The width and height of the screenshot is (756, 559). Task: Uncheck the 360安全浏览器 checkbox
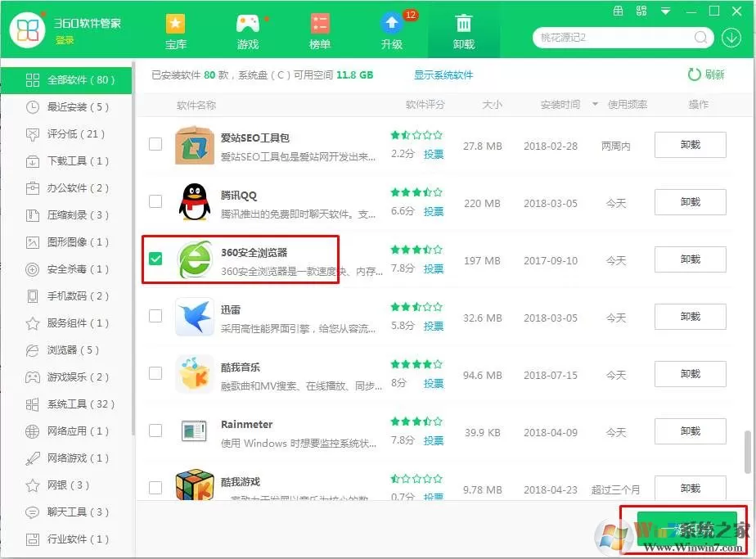(155, 259)
